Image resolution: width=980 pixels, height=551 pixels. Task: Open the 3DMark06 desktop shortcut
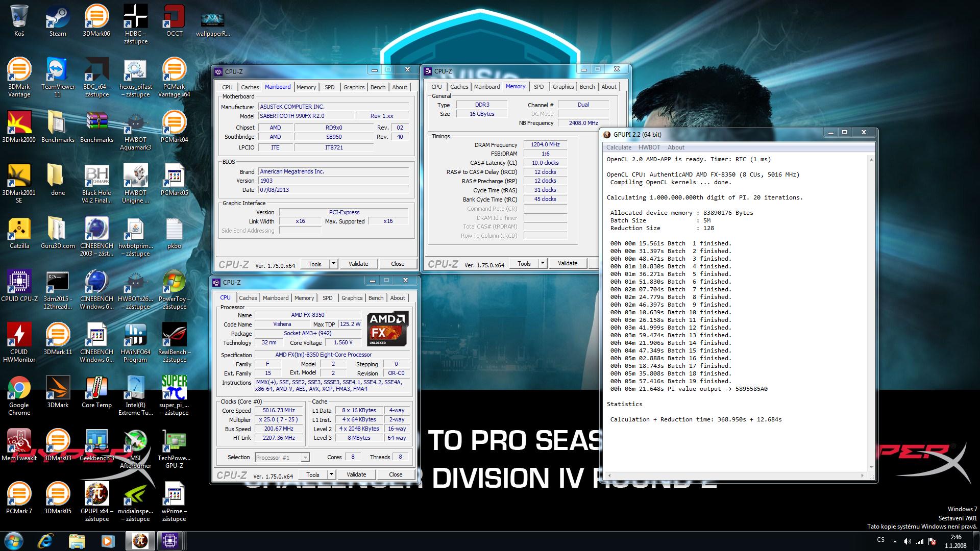click(x=96, y=20)
